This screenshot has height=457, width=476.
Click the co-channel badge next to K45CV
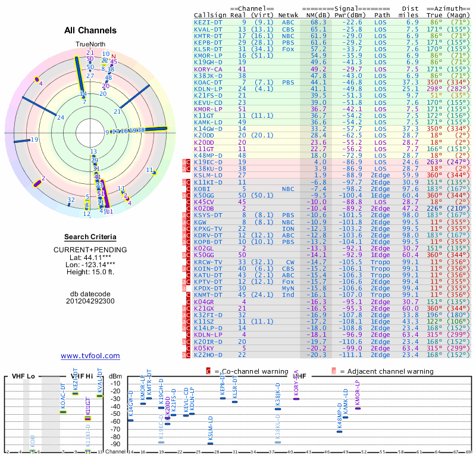tap(188, 202)
